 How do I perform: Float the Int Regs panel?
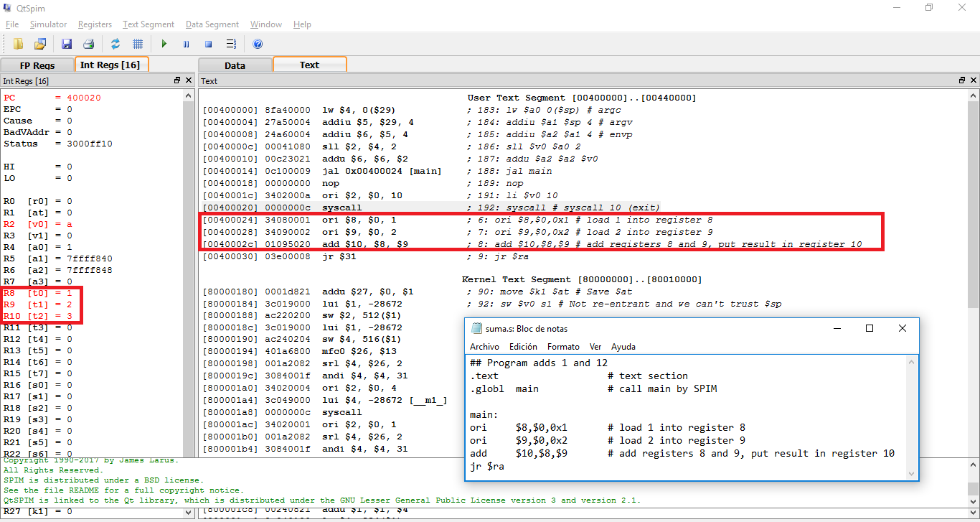[x=177, y=80]
